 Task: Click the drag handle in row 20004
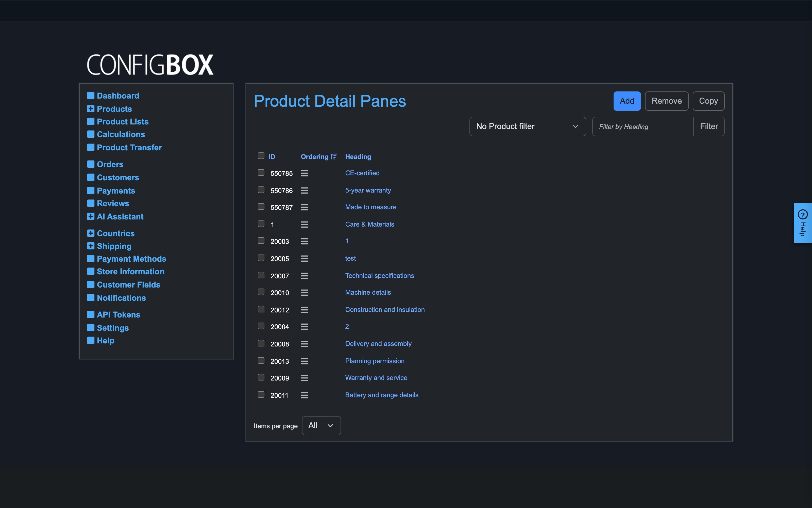(x=304, y=327)
